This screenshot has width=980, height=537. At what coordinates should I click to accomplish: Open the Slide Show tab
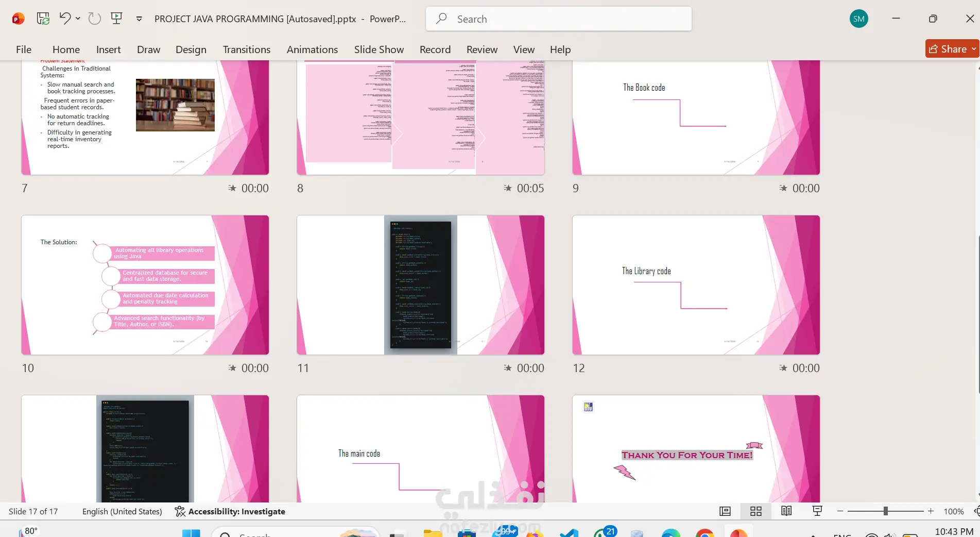pos(379,49)
